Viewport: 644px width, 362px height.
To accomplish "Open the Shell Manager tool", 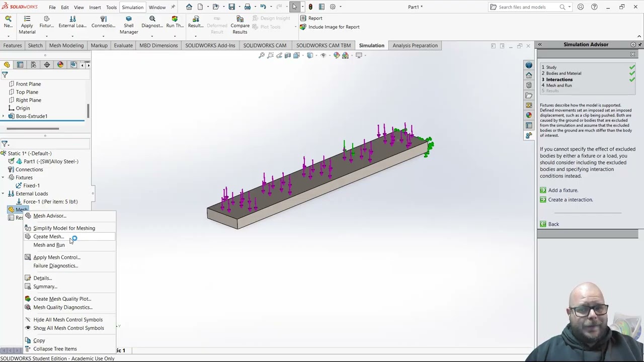I will [x=129, y=25].
